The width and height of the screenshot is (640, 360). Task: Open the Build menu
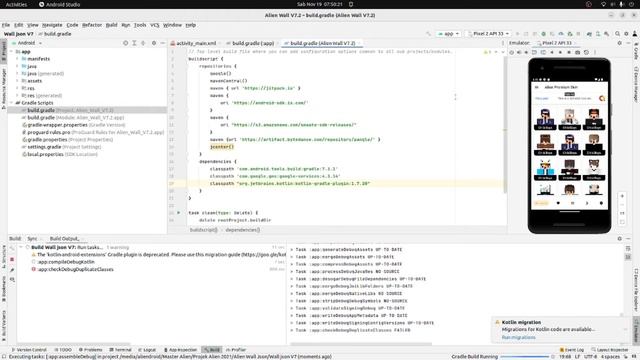(x=111, y=25)
